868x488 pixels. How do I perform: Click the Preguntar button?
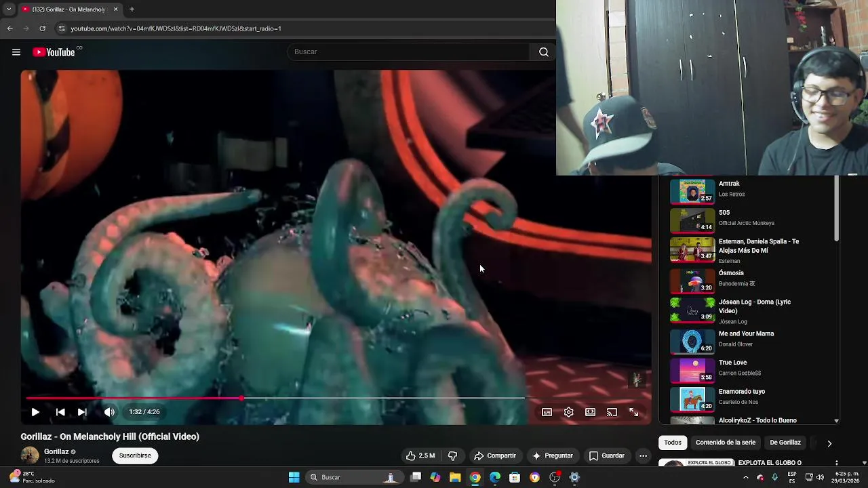[x=553, y=456]
